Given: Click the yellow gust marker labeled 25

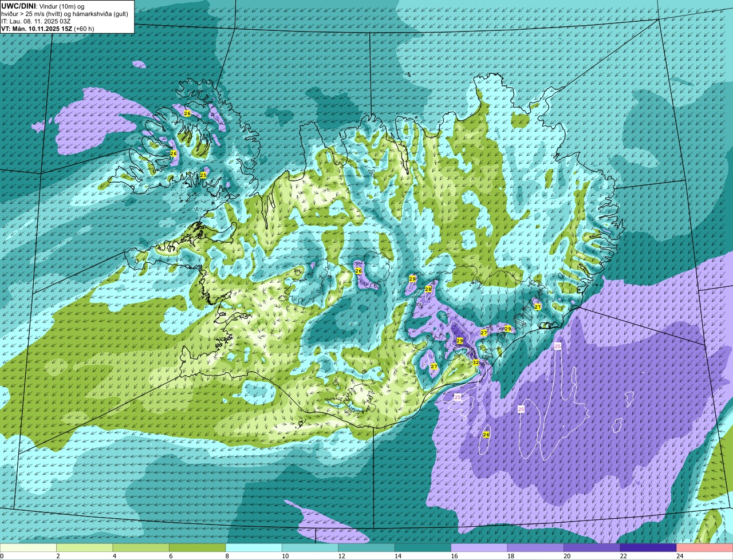Looking at the screenshot, I should click(x=203, y=175).
